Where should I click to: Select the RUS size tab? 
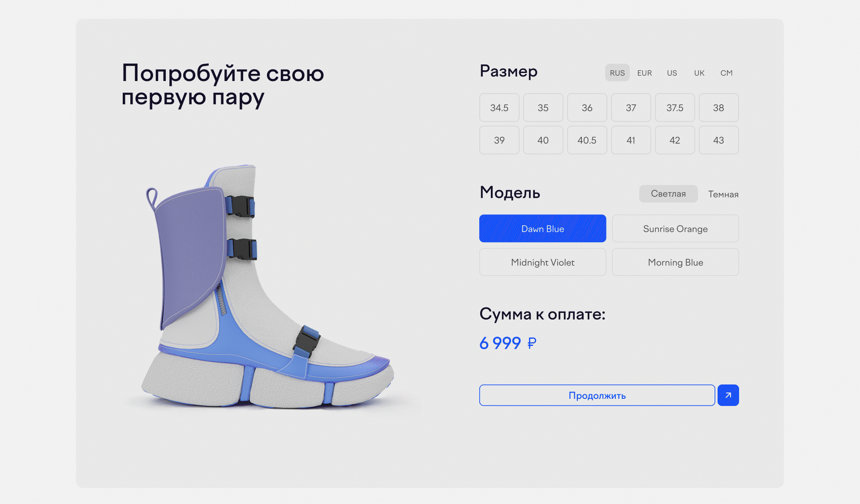point(617,73)
